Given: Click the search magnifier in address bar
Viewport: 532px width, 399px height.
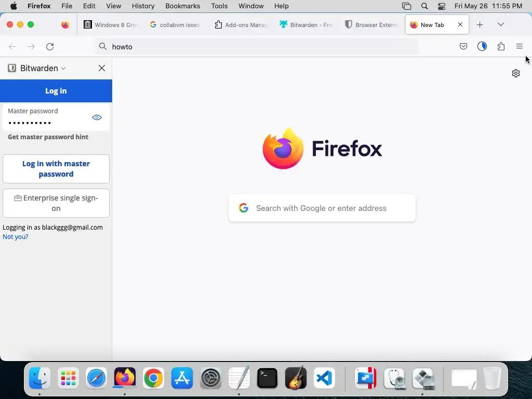Looking at the screenshot, I should [103, 46].
